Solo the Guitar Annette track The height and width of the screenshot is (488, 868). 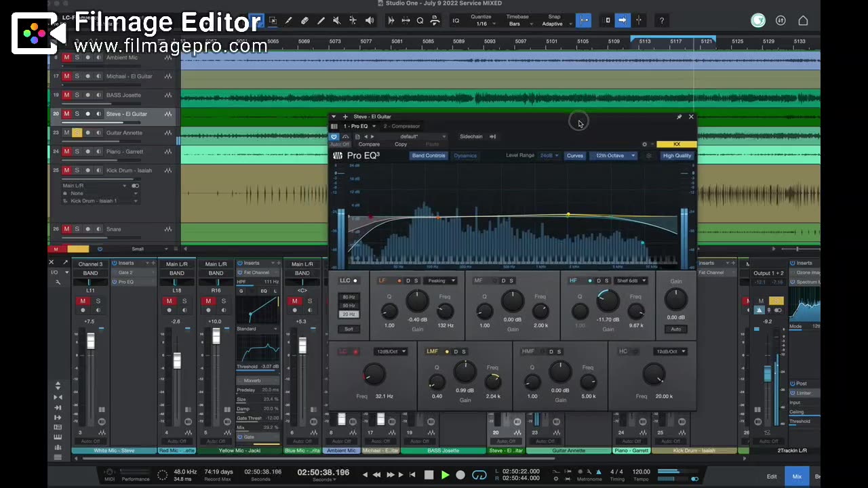coord(77,133)
